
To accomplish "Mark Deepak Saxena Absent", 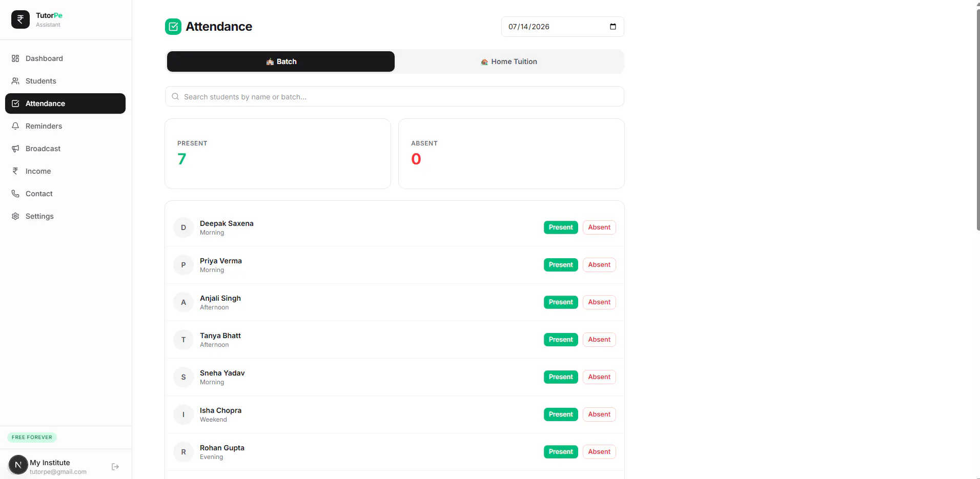I will (x=599, y=227).
